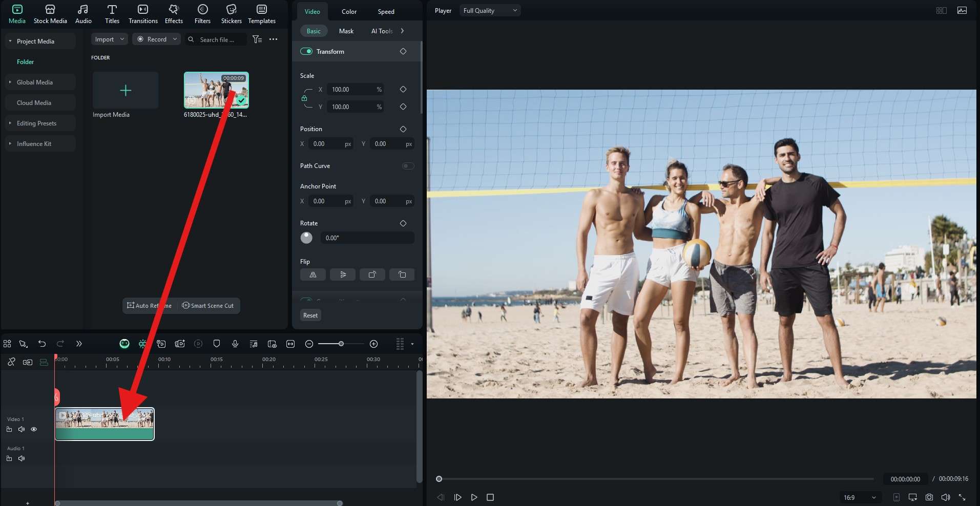The image size is (980, 506).
Task: Open the Transitions library
Action: pyautogui.click(x=143, y=14)
